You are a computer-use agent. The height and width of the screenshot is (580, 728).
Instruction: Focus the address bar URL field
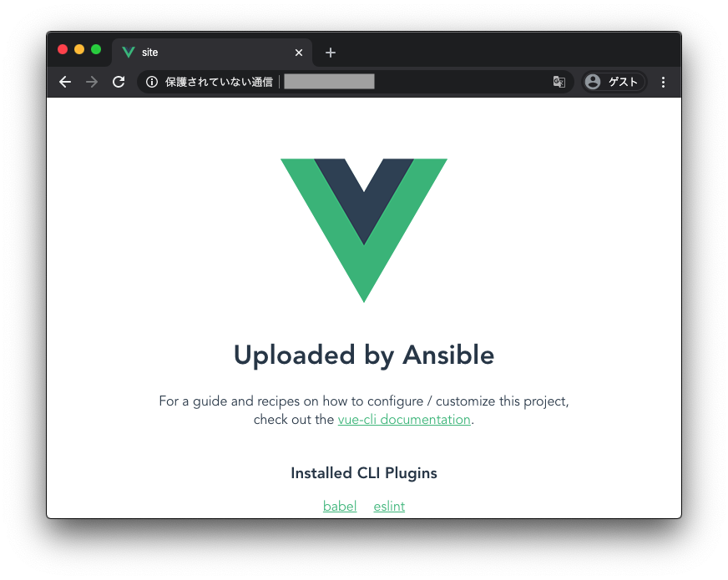(x=355, y=82)
